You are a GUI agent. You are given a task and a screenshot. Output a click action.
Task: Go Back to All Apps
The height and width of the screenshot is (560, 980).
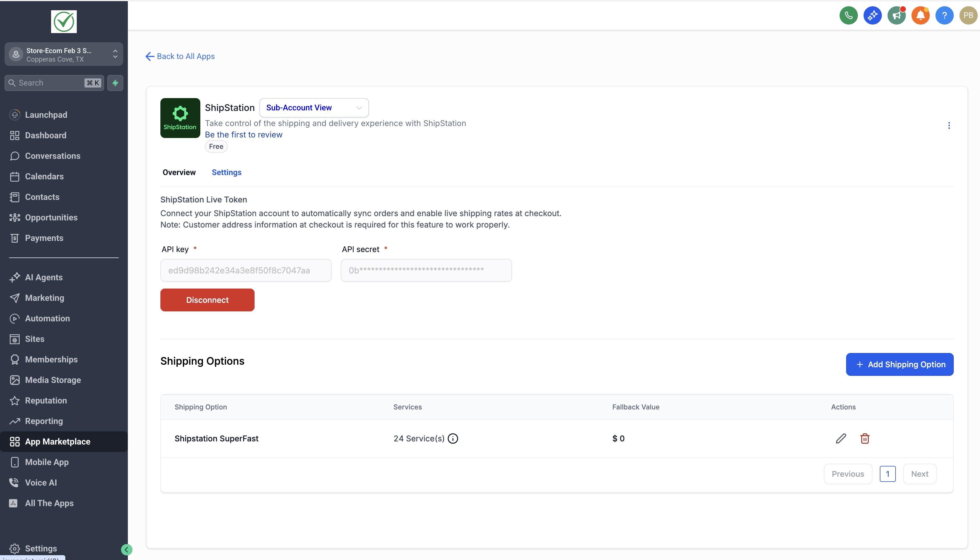[180, 56]
